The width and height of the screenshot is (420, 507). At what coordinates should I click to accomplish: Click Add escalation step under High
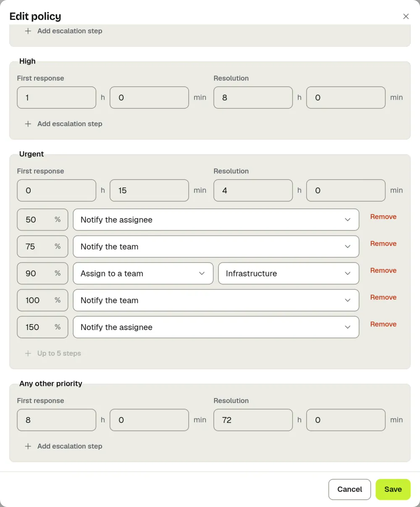pos(63,124)
